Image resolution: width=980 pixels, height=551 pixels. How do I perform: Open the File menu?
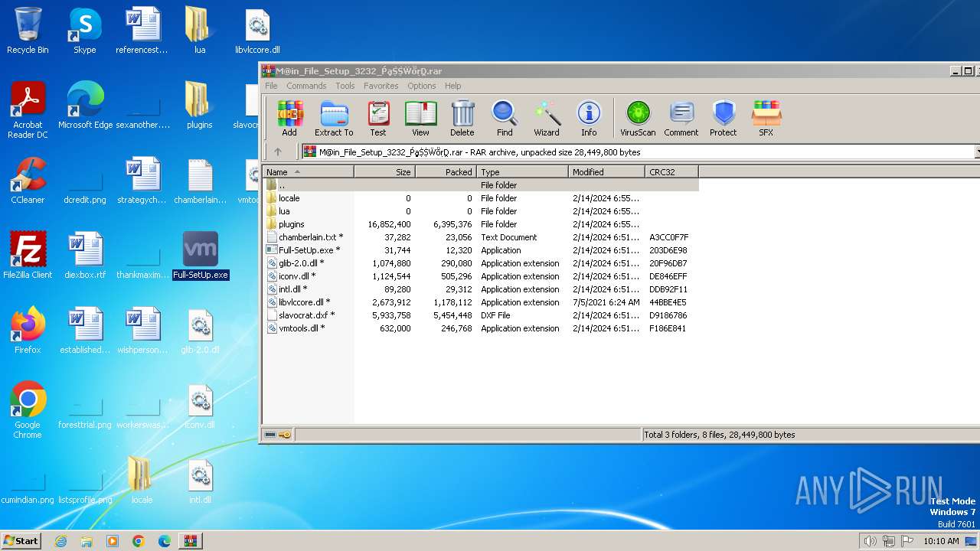271,86
